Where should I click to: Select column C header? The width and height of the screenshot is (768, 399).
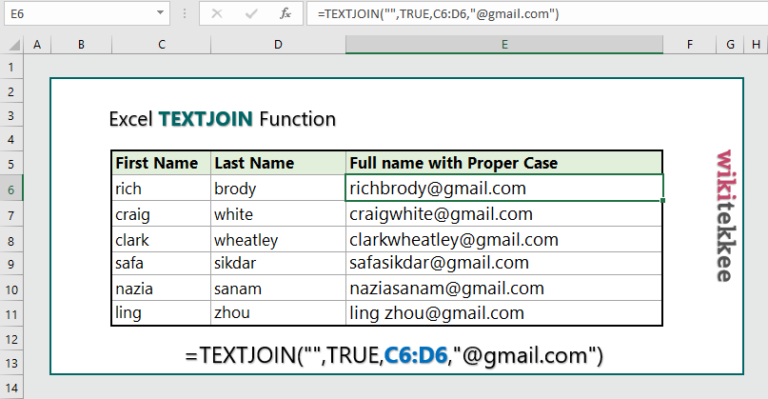[x=161, y=45]
